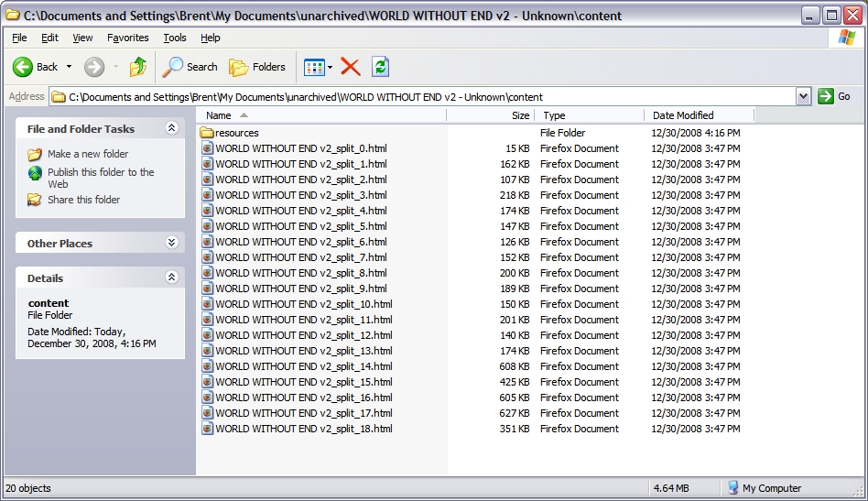Open the Favorites menu
This screenshot has height=501, width=868.
coord(128,38)
